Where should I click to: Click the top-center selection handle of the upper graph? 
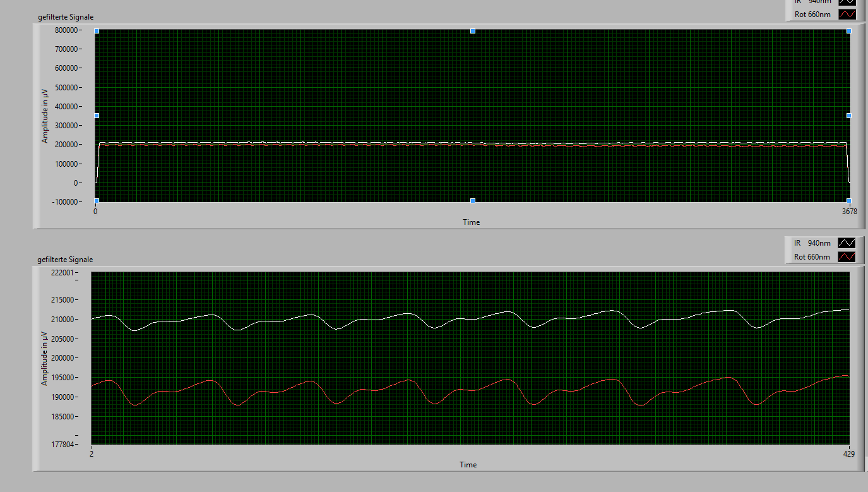click(473, 30)
